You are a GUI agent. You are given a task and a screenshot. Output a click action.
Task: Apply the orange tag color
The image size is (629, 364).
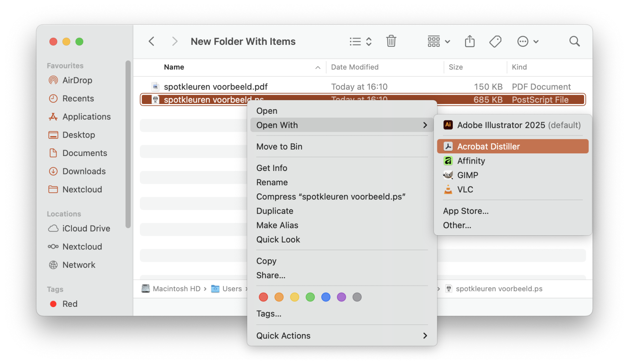tap(279, 297)
